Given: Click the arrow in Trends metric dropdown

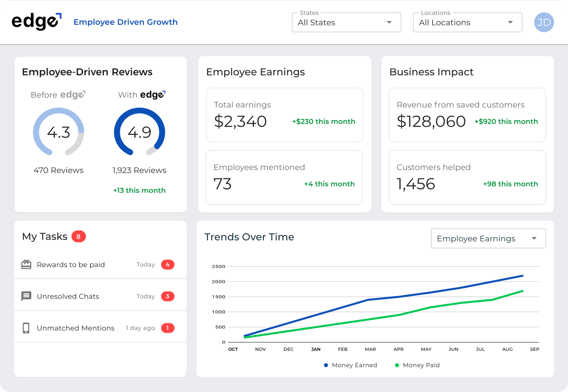Looking at the screenshot, I should point(534,239).
